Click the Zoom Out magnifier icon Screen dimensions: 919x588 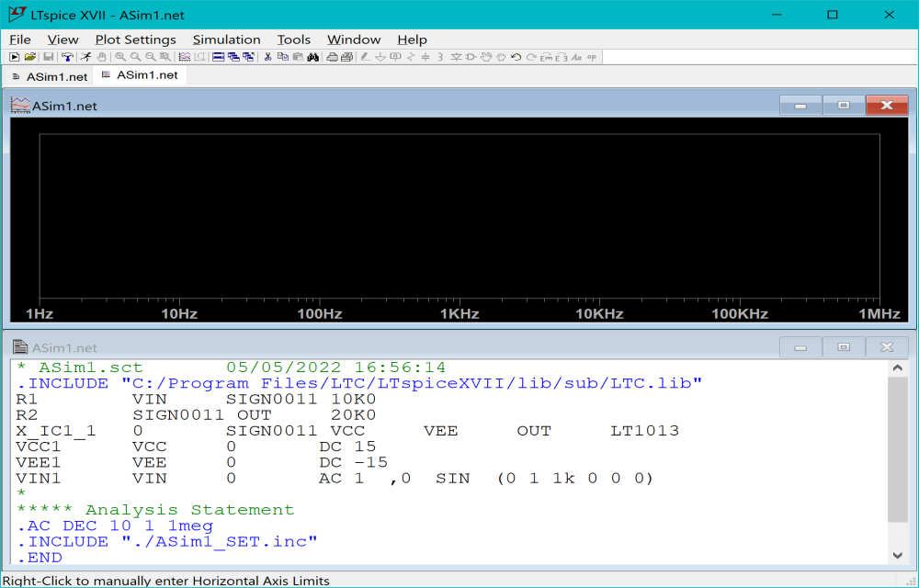(x=151, y=57)
